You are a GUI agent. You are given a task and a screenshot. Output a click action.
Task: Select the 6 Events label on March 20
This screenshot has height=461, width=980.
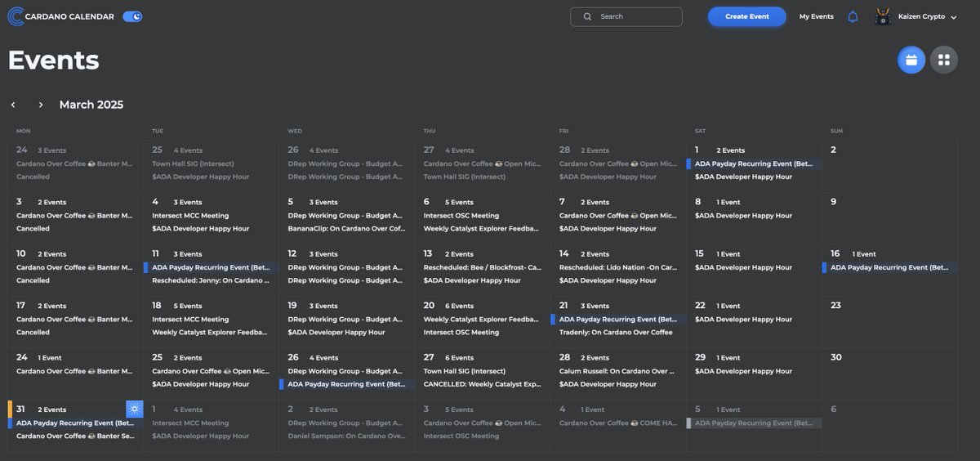click(460, 306)
